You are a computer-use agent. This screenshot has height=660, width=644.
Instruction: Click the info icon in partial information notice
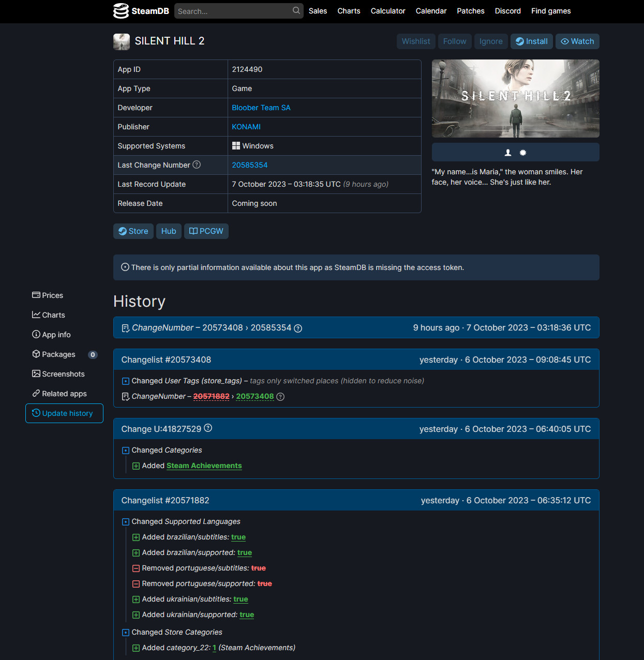click(125, 267)
